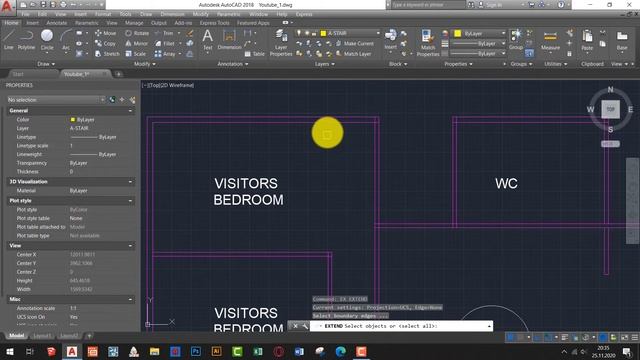The height and width of the screenshot is (360, 640).
Task: Collapse the Plot style section
Action: (130, 201)
